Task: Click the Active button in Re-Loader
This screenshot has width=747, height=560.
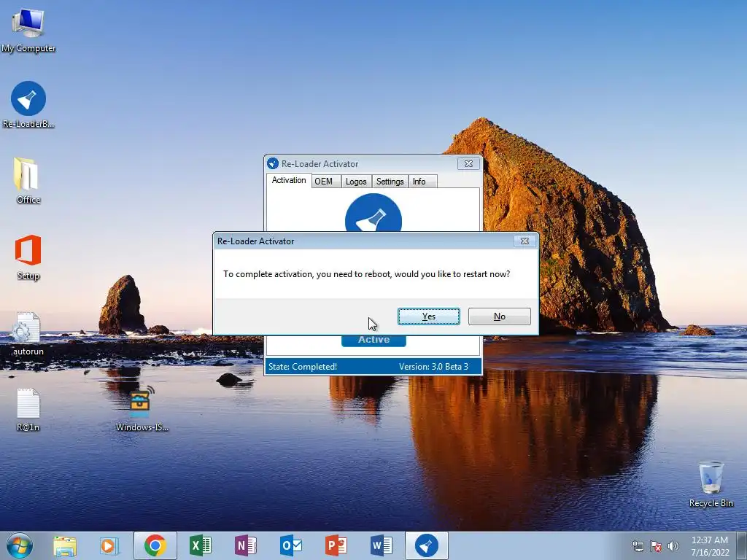Action: (x=373, y=341)
